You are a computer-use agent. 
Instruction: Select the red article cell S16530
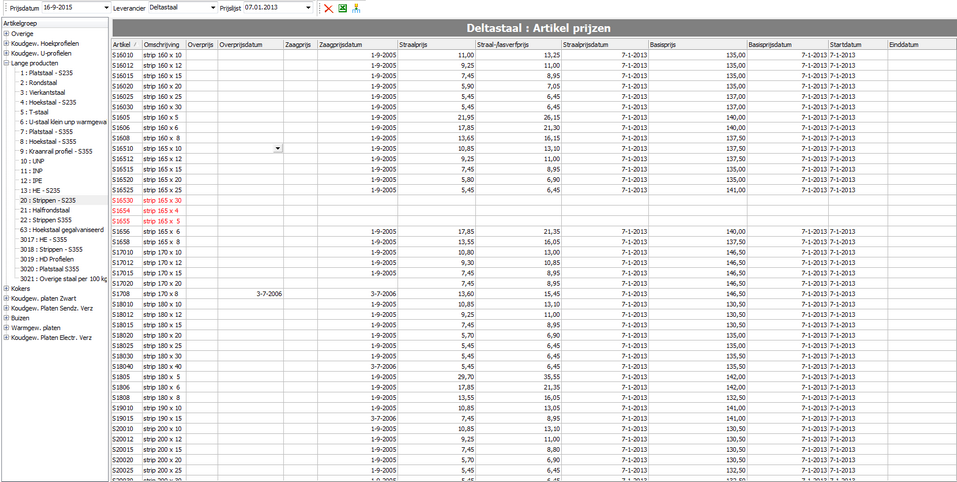coord(126,200)
